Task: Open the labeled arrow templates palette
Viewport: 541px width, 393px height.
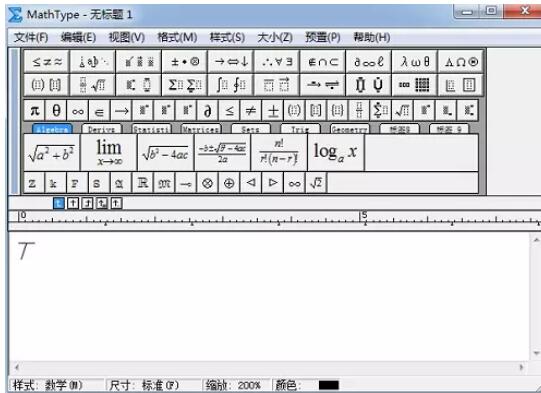Action: pyautogui.click(x=323, y=85)
